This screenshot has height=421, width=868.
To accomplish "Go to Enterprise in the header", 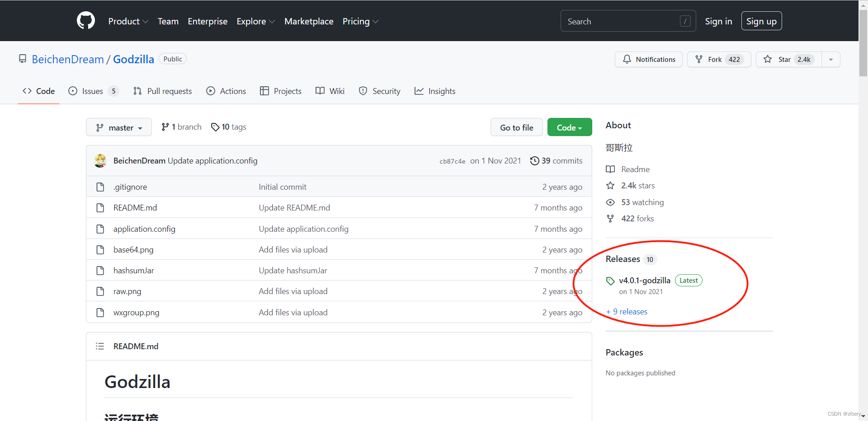I will pyautogui.click(x=208, y=21).
